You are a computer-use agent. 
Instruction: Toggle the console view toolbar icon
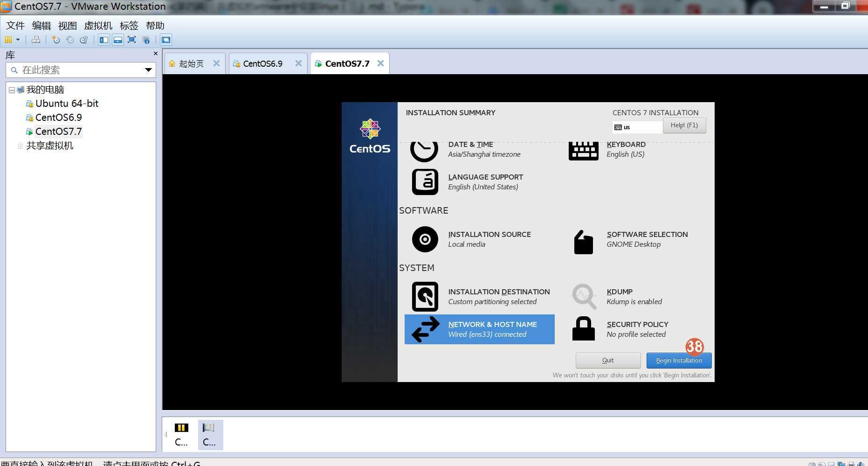(x=166, y=40)
